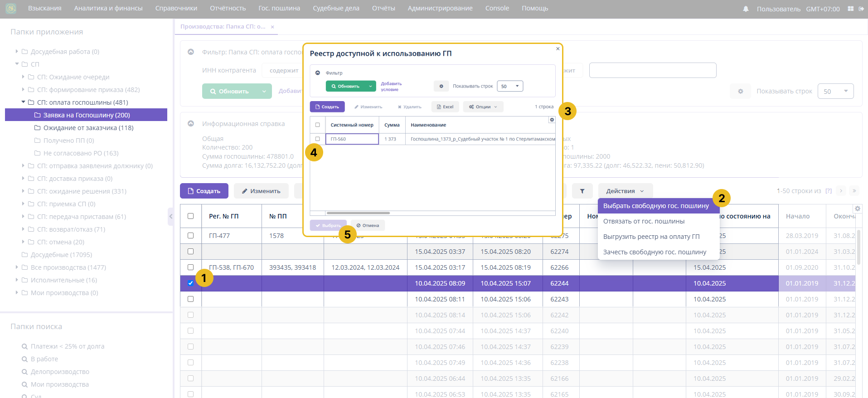Viewport: 868px width, 398px height.
Task: Open the window grid layout icon
Action: pos(850,9)
